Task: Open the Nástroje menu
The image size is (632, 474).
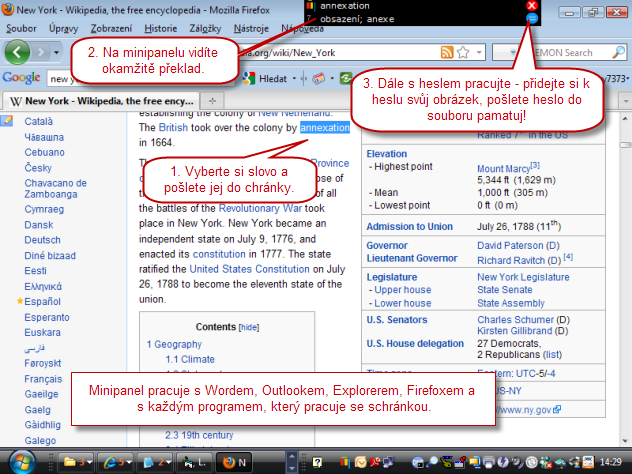Action: click(251, 29)
